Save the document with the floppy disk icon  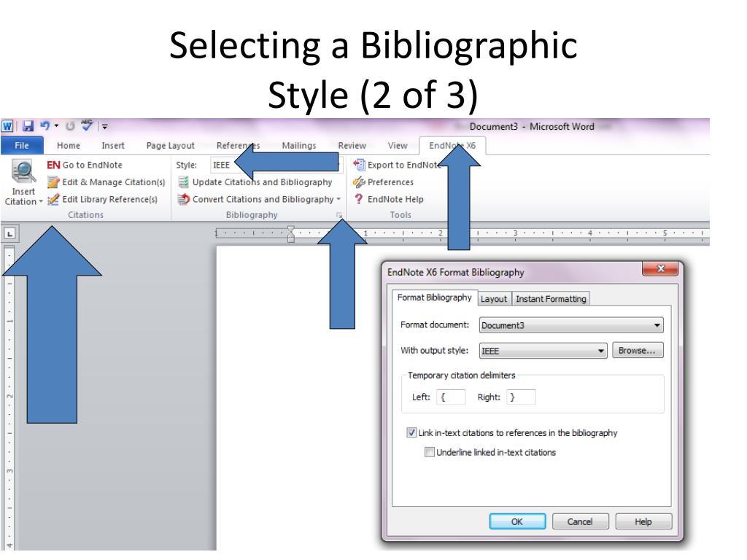click(28, 126)
